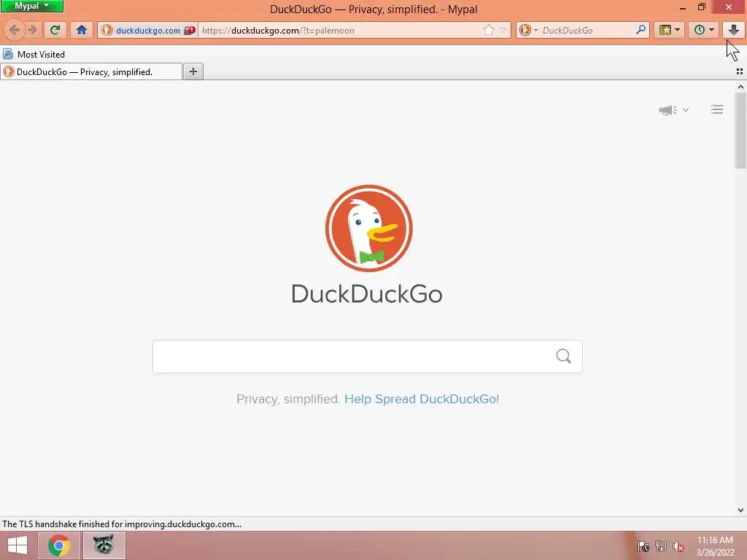The image size is (747, 560).
Task: Open the Bookmarks menu toolbar button
Action: [x=670, y=30]
